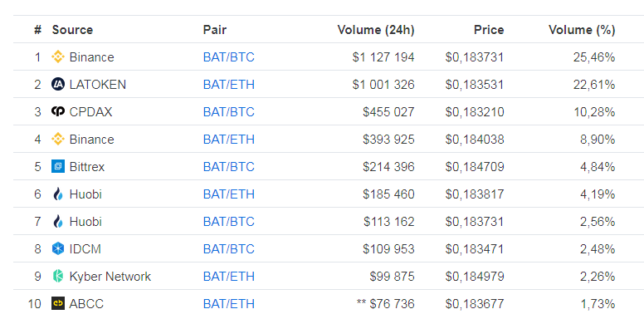Sort by the Source column header

[72, 30]
